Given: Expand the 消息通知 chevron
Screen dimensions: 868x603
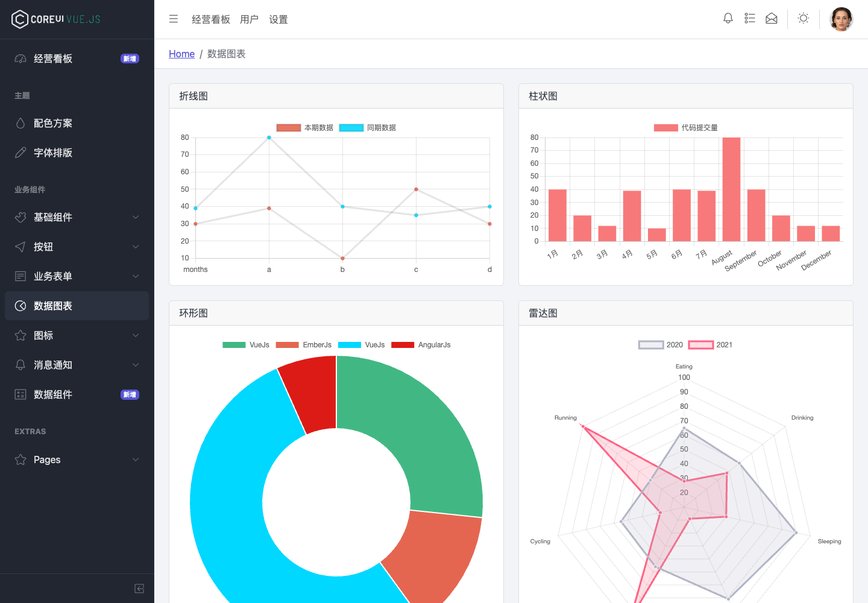Looking at the screenshot, I should [136, 365].
